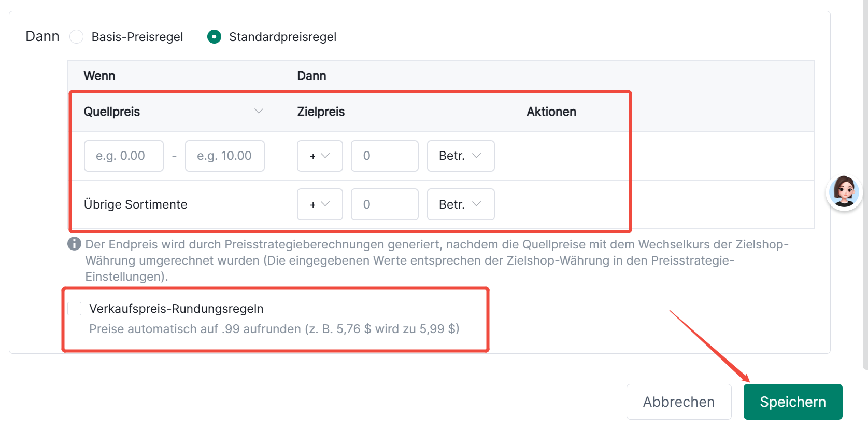Open the assistant avatar chat icon
868x428 pixels.
click(x=844, y=192)
